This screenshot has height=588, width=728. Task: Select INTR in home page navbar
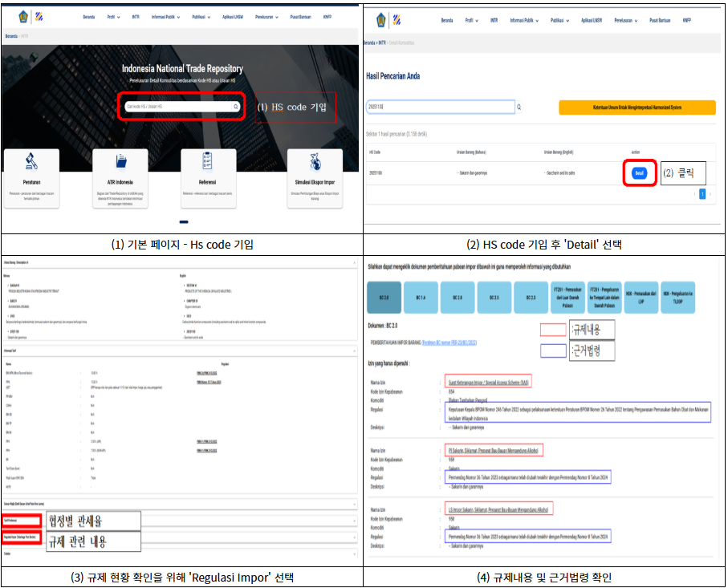point(136,17)
